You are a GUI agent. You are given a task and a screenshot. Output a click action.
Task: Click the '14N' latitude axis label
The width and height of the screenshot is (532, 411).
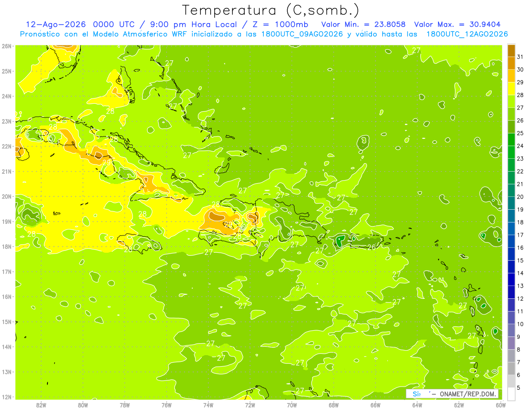[x=6, y=347]
